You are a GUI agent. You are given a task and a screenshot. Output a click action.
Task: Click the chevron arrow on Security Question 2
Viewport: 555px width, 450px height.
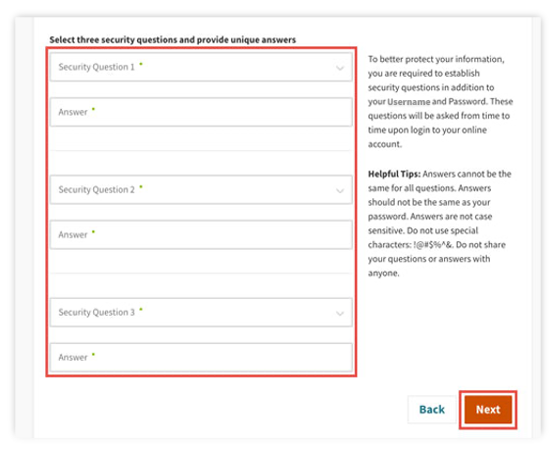[x=340, y=191]
